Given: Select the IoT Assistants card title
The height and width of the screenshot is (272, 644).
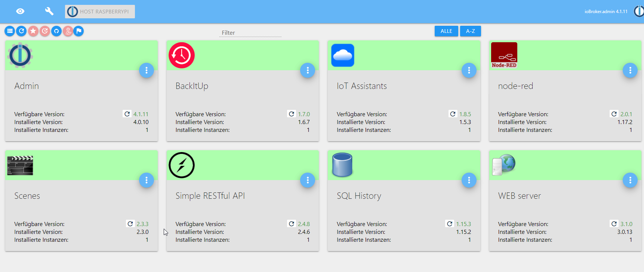Looking at the screenshot, I should pyautogui.click(x=362, y=86).
